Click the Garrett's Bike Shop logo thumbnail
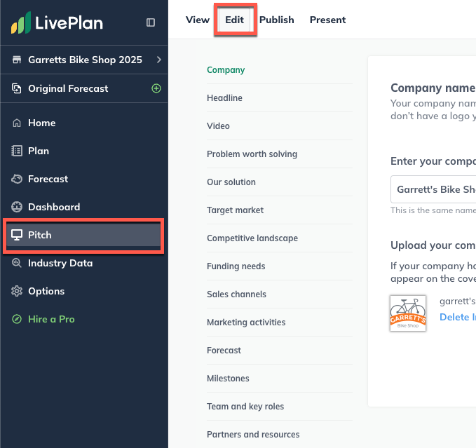This screenshot has width=476, height=448. pyautogui.click(x=408, y=313)
